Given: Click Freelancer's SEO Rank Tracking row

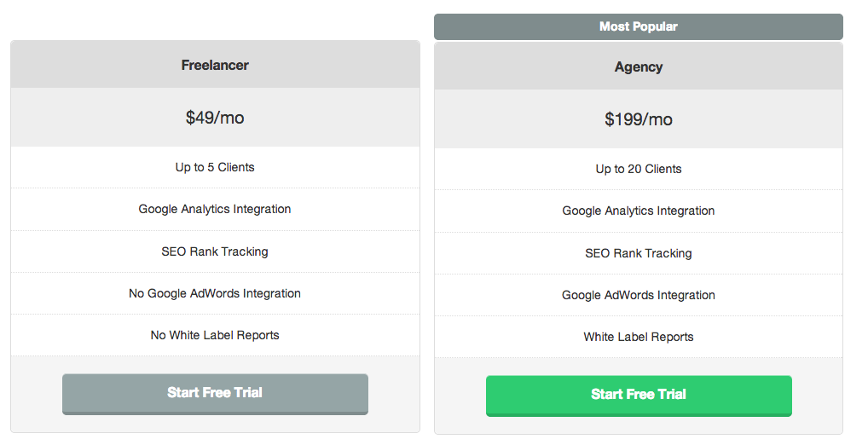Looking at the screenshot, I should 215,251.
